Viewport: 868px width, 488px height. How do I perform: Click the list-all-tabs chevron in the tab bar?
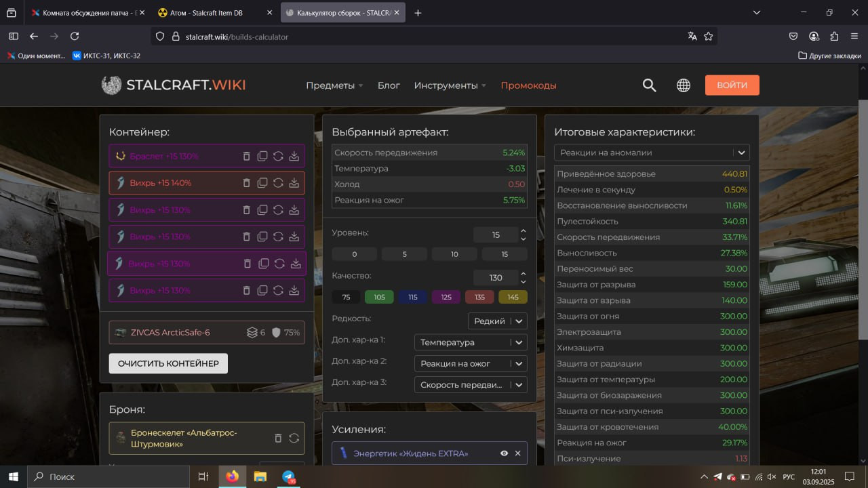757,12
